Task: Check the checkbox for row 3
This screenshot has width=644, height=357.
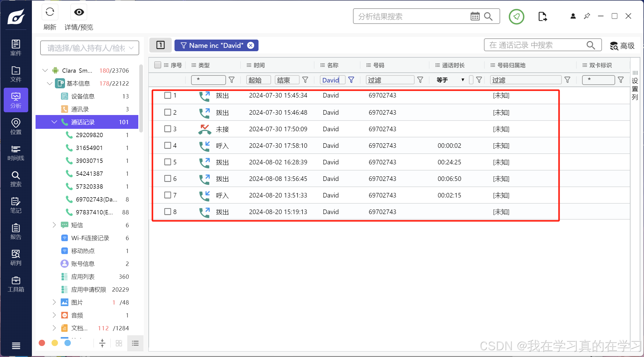Action: [x=167, y=129]
